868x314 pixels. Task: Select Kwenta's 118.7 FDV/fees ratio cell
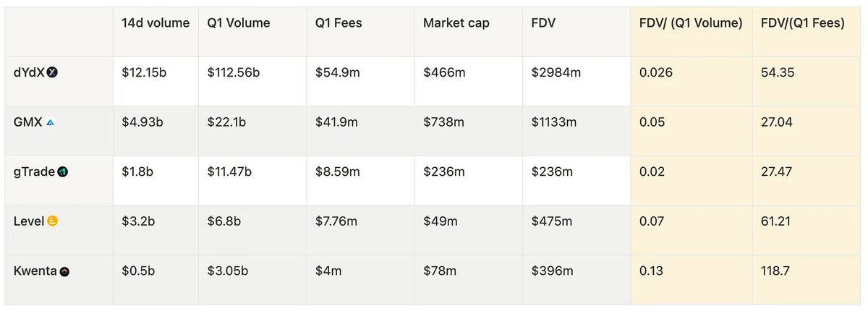(776, 271)
